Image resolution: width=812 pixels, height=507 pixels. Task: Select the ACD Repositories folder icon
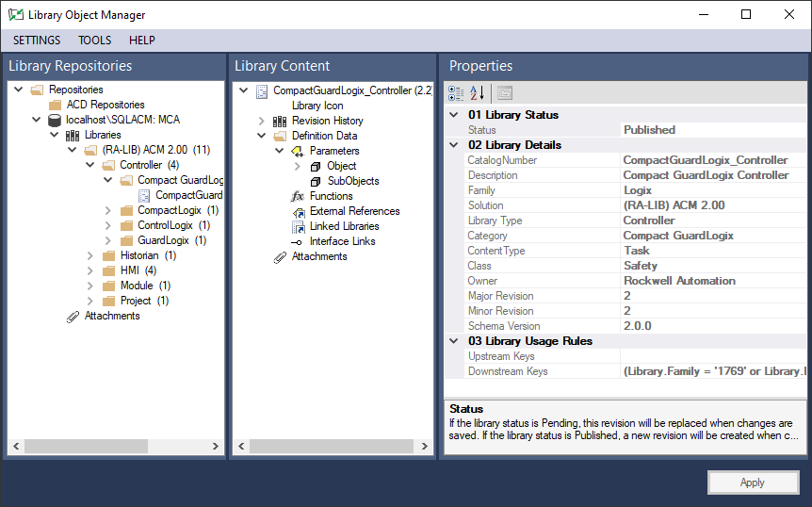point(55,106)
